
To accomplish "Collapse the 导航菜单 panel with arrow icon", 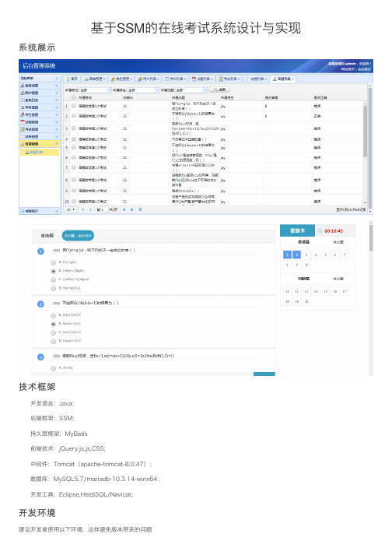I will 56,78.
